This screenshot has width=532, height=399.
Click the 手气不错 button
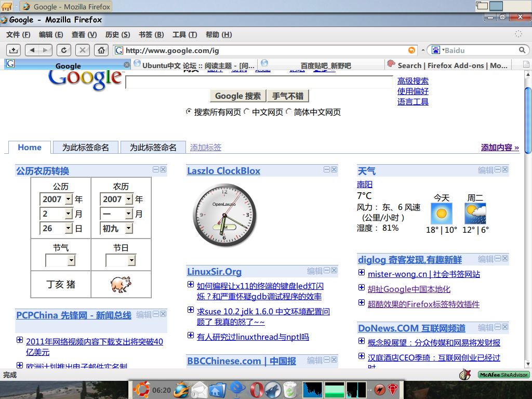[288, 96]
